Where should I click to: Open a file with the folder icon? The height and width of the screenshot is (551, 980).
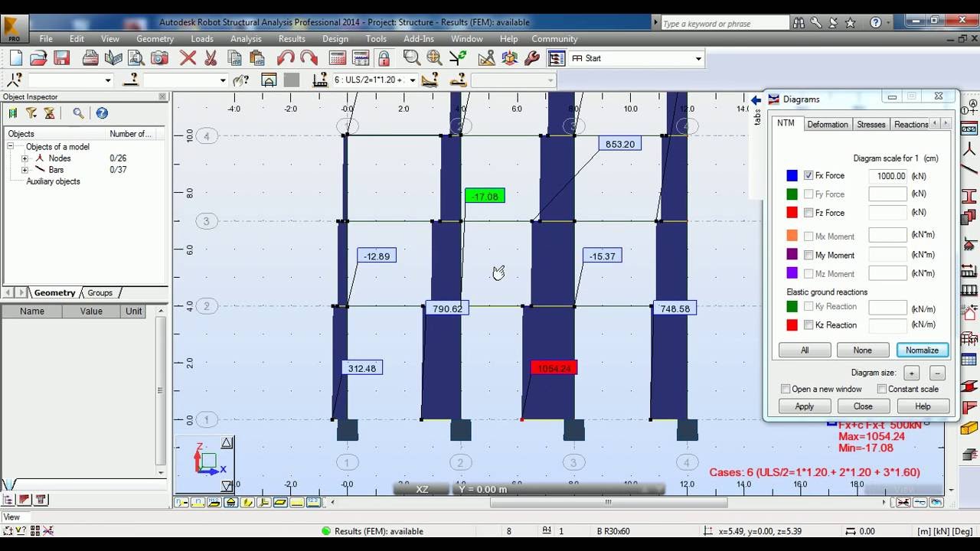tap(38, 58)
